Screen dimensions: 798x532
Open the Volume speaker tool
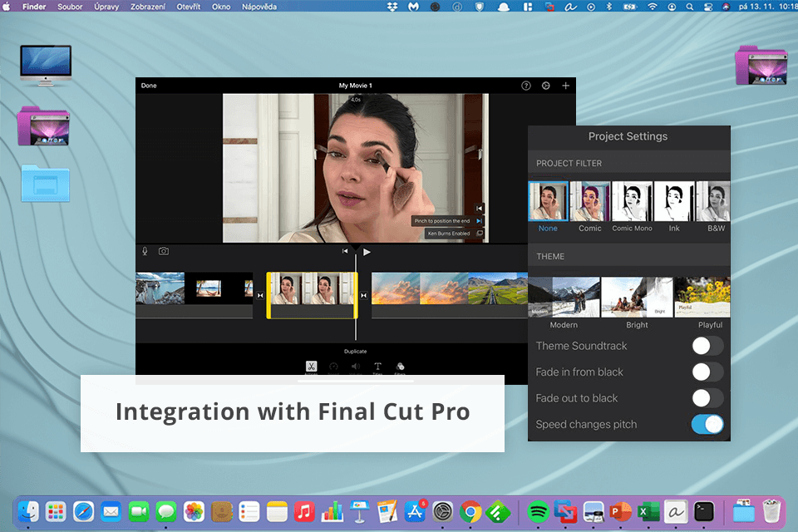coord(356,367)
